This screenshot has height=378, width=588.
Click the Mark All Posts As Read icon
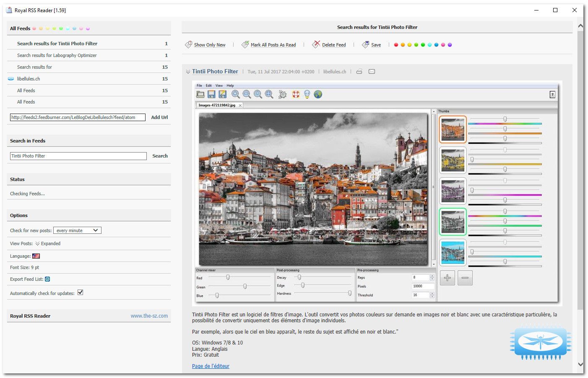point(245,44)
